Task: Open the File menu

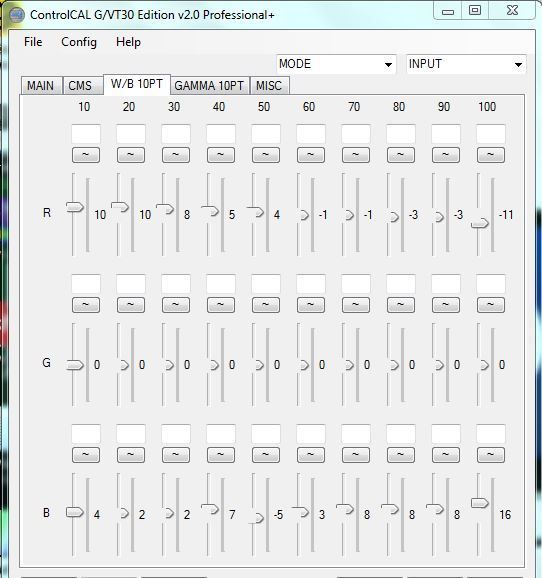Action: (33, 42)
